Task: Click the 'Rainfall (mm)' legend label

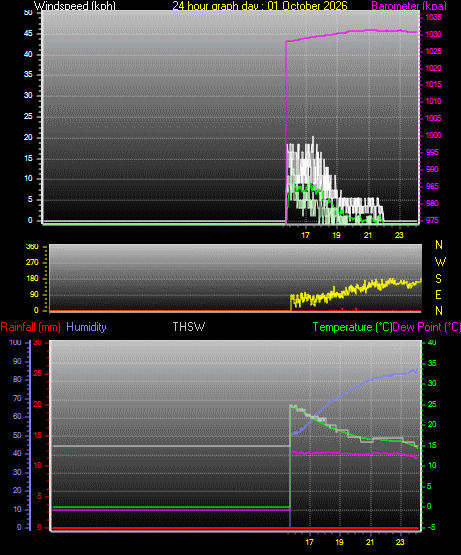Action: [x=30, y=327]
